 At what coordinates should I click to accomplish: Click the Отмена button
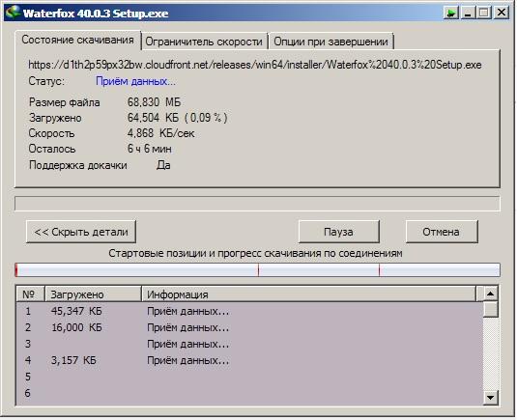coord(442,232)
